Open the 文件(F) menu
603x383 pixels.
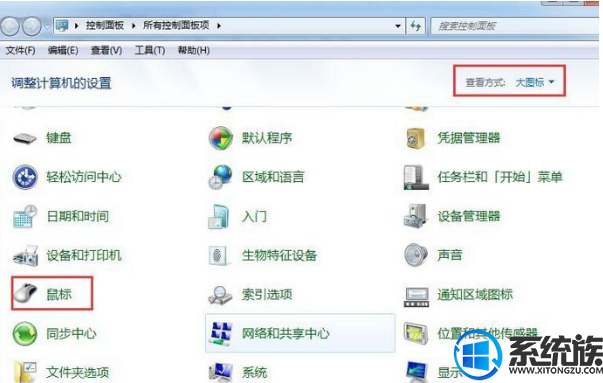(21, 50)
